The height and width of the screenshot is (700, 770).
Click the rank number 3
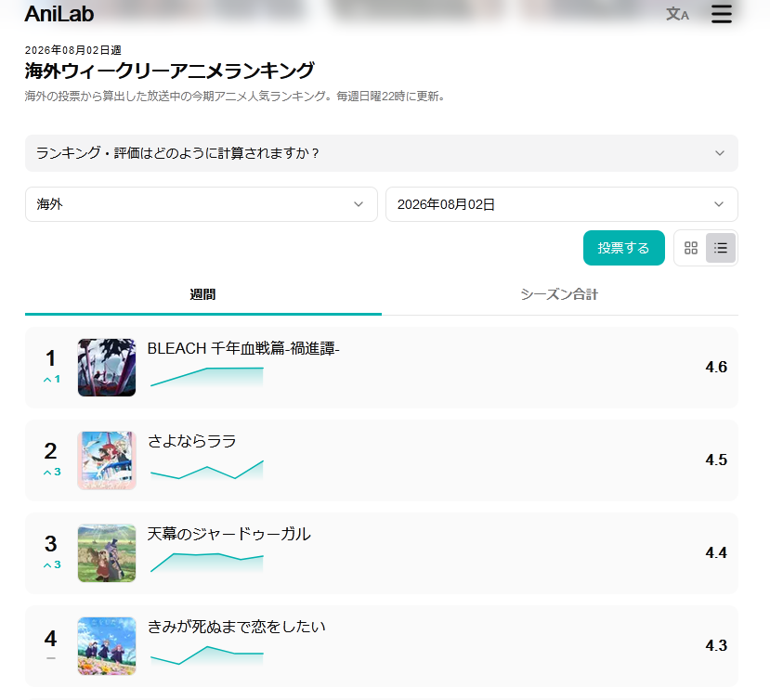(50, 544)
